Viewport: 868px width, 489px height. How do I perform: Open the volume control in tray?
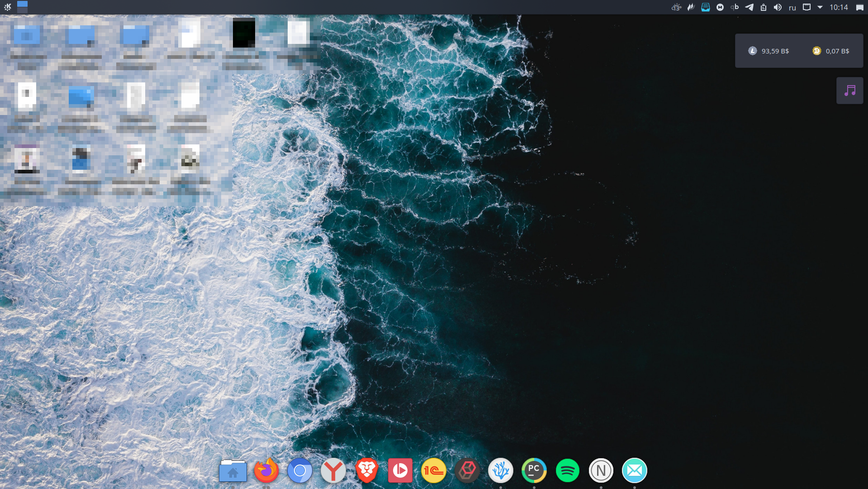click(x=778, y=7)
